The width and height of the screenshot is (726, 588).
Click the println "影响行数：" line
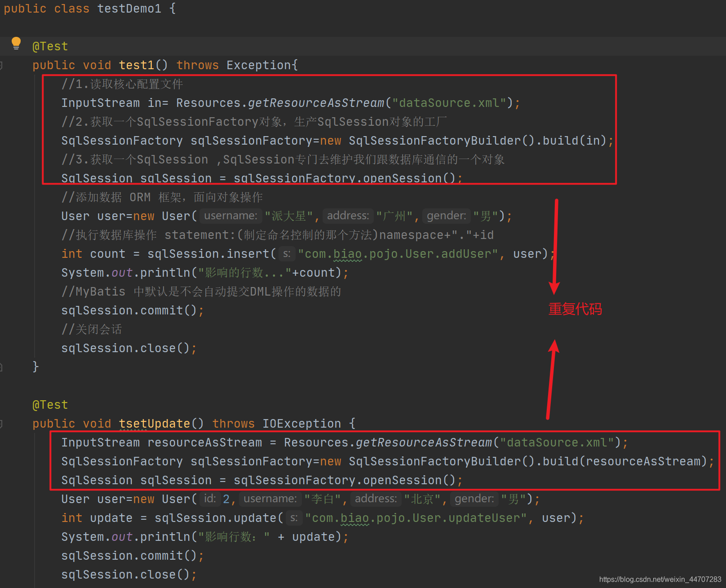coord(205,537)
